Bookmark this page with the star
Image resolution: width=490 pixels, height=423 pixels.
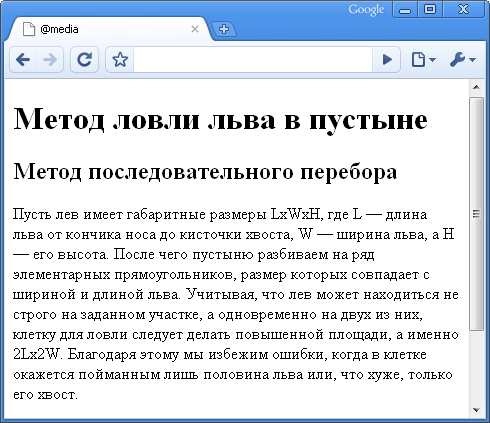(x=120, y=60)
